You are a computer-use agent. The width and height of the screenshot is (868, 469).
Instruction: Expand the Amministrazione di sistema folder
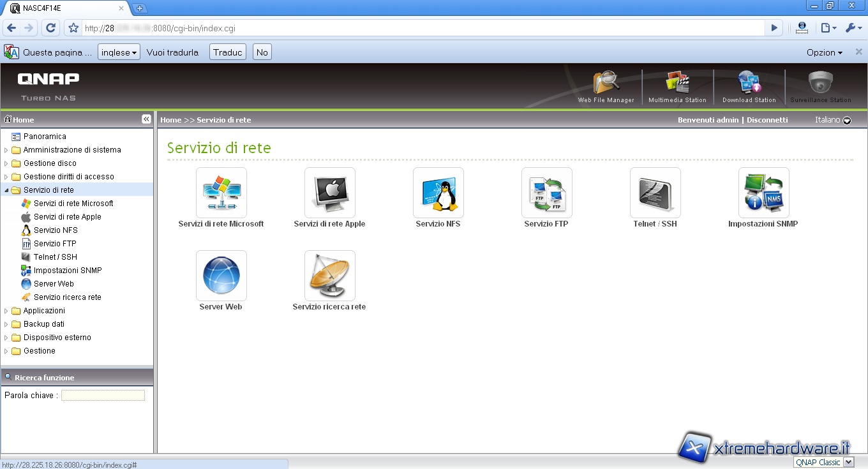(6, 150)
